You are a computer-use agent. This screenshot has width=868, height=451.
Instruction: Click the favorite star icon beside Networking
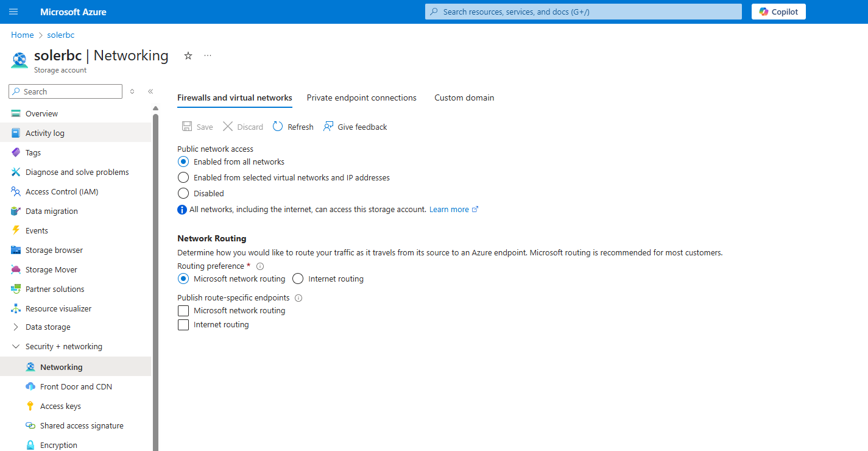[x=188, y=56]
